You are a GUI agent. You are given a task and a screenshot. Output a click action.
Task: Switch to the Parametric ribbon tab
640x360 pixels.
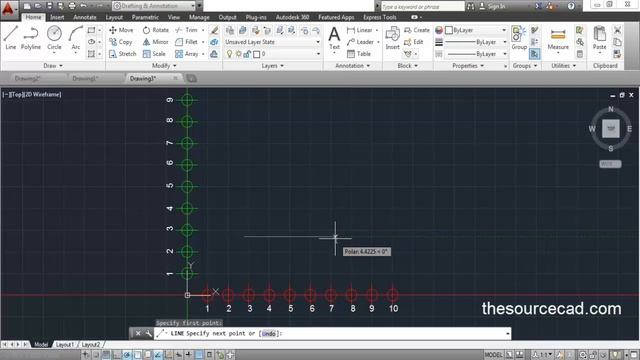(145, 17)
